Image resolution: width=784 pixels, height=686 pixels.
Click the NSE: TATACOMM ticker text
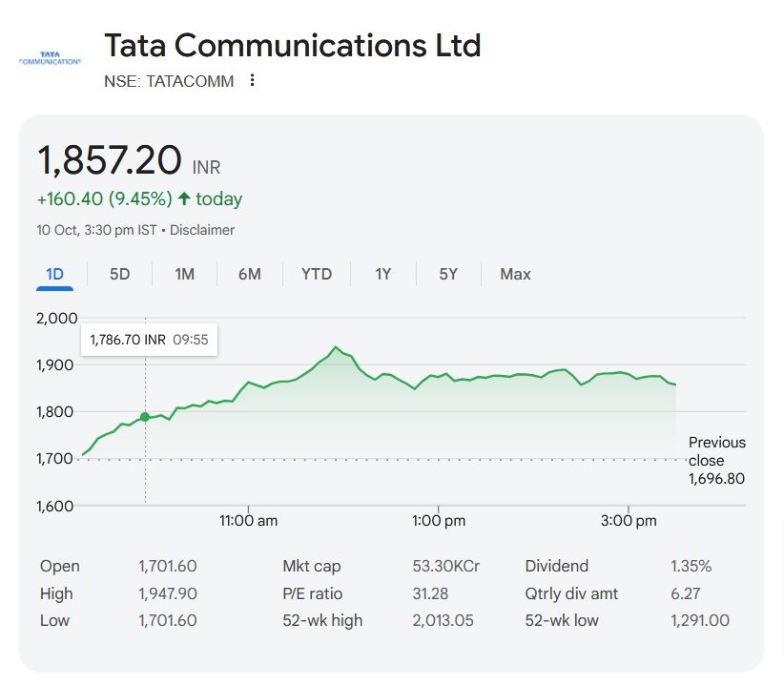(x=169, y=81)
